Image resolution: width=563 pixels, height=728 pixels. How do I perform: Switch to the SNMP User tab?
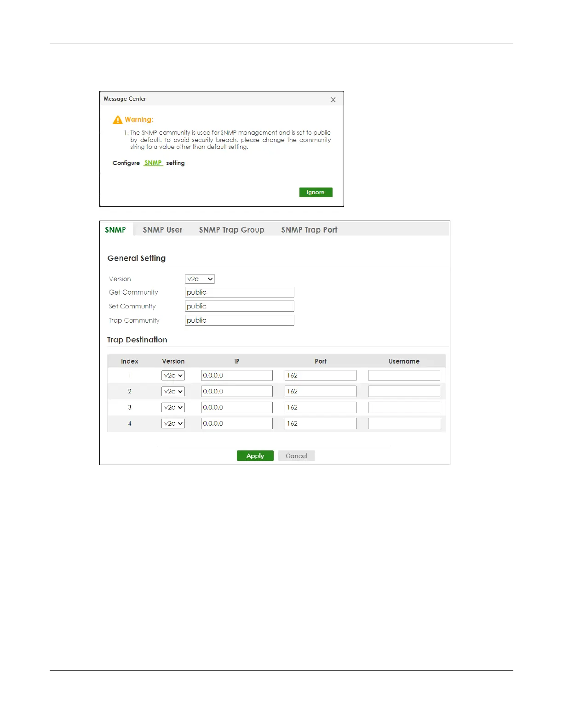[162, 230]
